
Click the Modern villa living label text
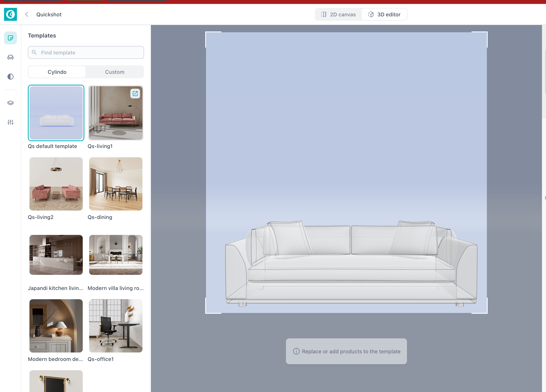(x=116, y=288)
